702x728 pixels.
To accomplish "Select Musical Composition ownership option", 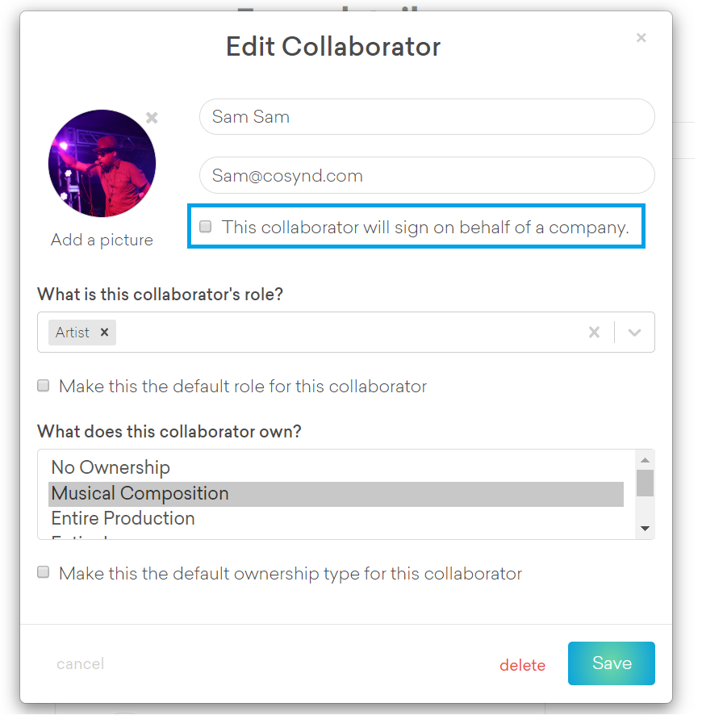I will (x=140, y=493).
